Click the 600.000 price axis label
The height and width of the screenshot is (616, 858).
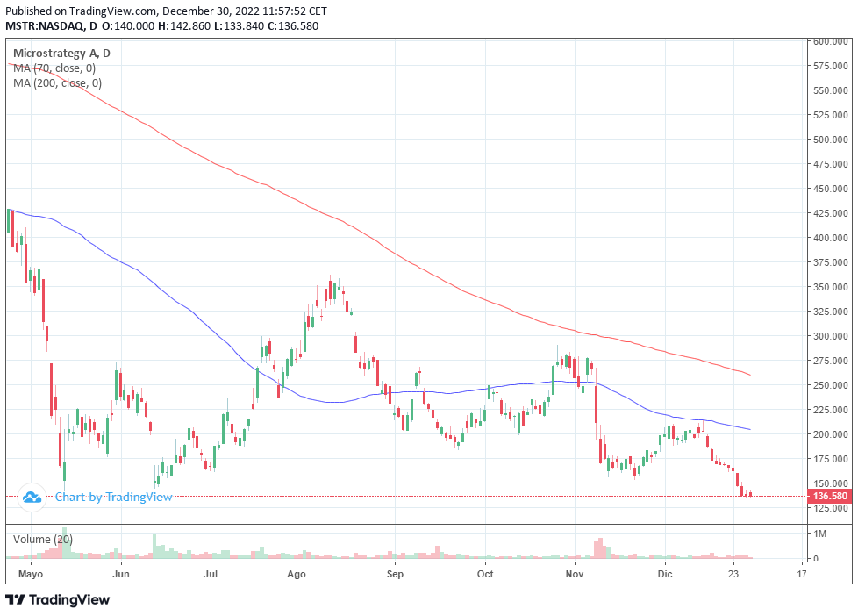click(831, 41)
